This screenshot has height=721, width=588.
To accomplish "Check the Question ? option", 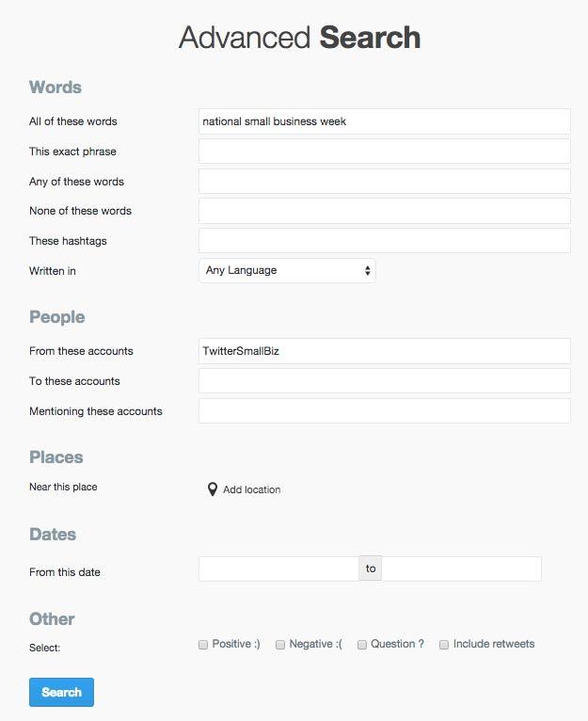I will coord(362,645).
